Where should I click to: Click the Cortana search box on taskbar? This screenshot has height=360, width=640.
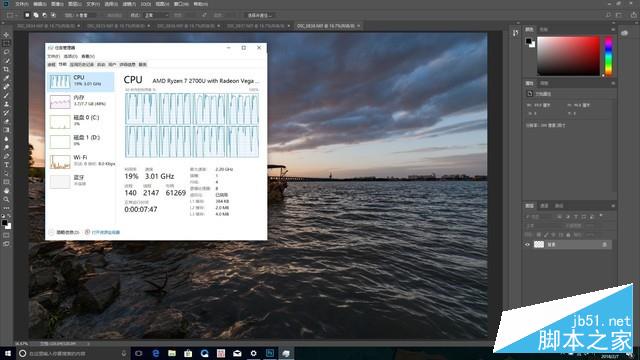pos(72,353)
